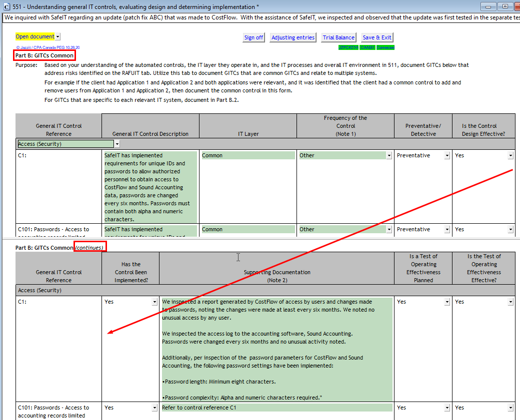Minimize the 551 document window
Image resolution: width=520 pixels, height=420 pixels.
(488, 6)
